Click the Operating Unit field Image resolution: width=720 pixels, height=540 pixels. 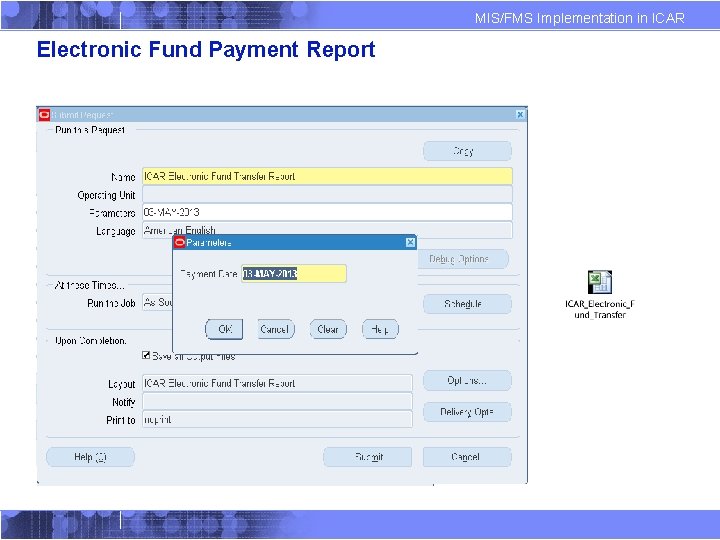[x=327, y=194]
